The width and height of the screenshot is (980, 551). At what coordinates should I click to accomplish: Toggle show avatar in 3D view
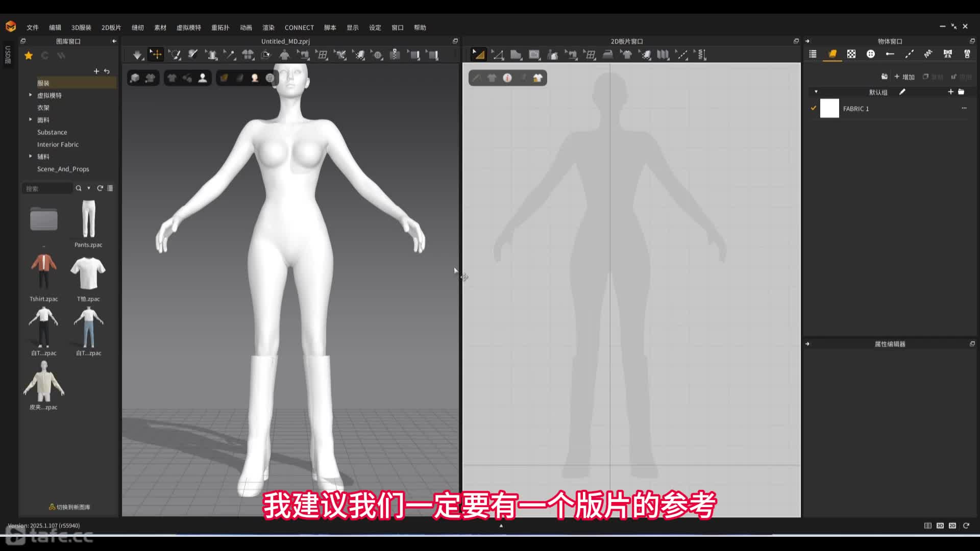point(203,78)
